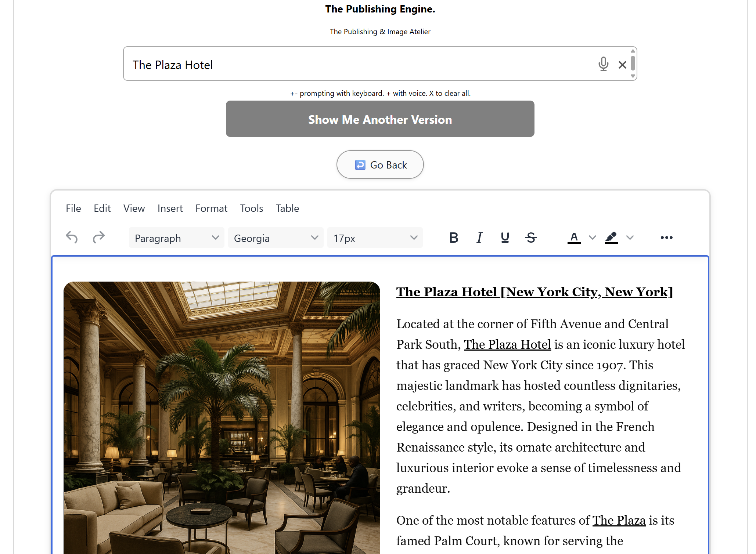Toggle italic formatting
The height and width of the screenshot is (554, 756).
pyautogui.click(x=479, y=238)
